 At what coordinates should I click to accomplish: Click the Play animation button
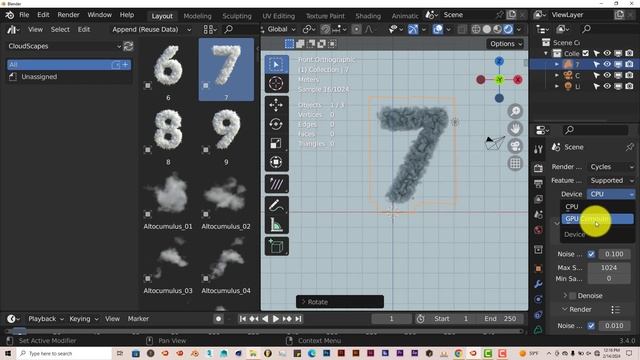tap(276, 319)
